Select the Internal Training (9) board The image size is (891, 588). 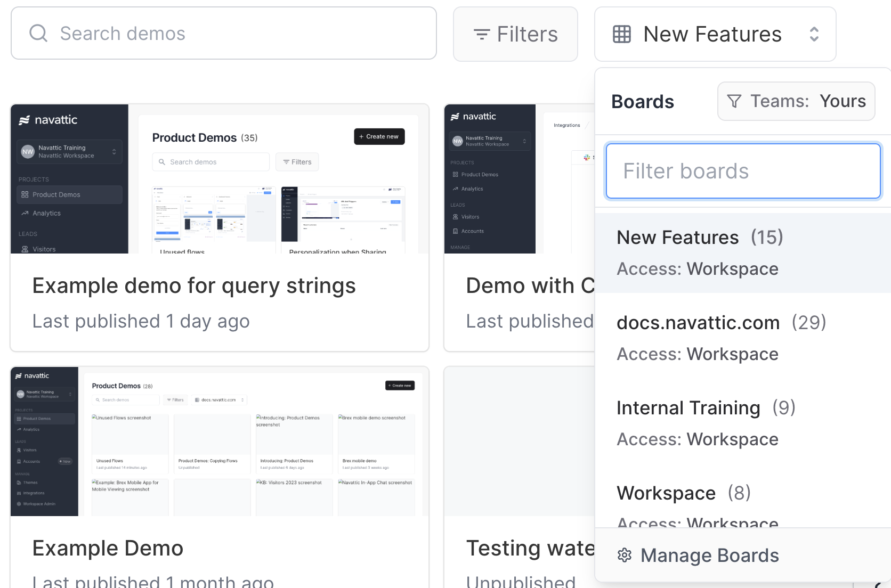tap(743, 423)
